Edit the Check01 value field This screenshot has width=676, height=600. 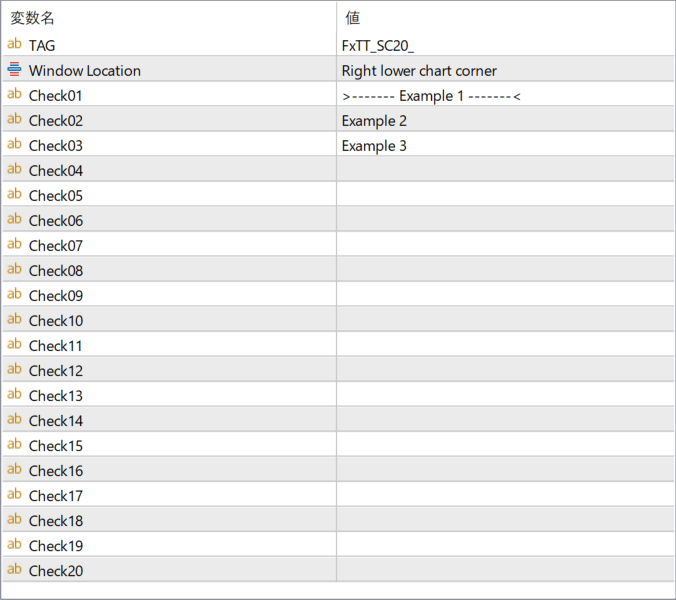[x=504, y=95]
